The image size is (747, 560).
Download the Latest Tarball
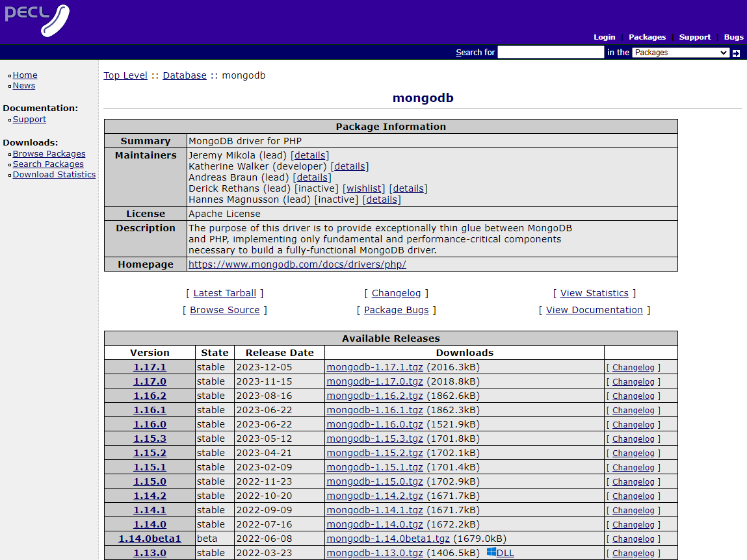pos(225,294)
